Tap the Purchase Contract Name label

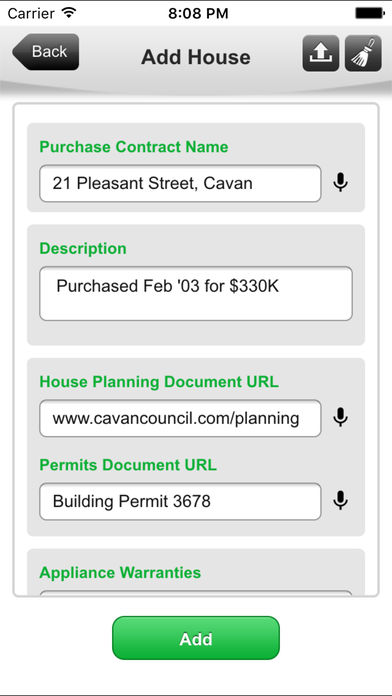[134, 147]
